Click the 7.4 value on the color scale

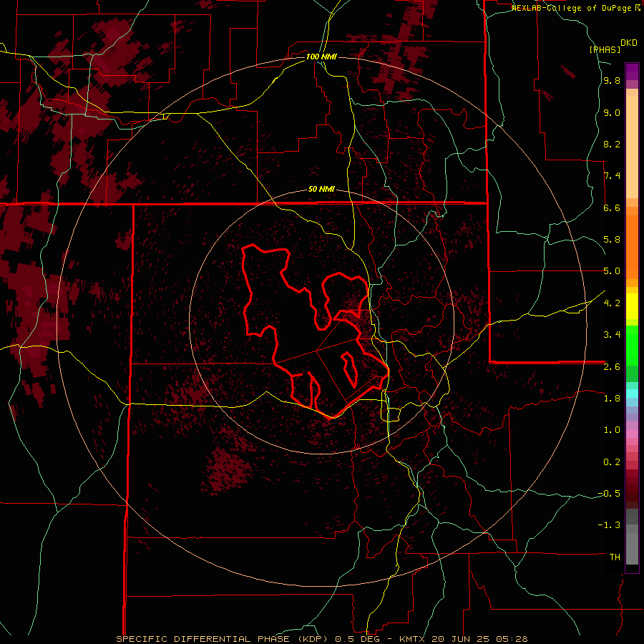[612, 176]
